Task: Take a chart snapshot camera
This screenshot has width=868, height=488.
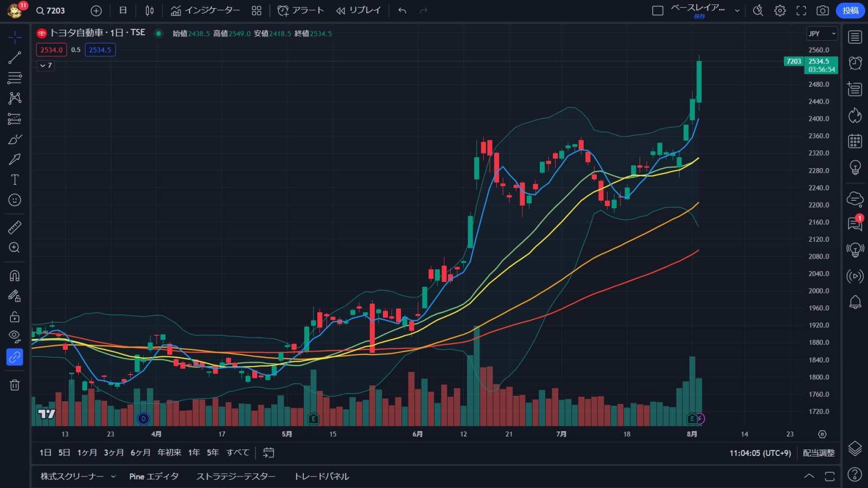Action: coord(822,10)
